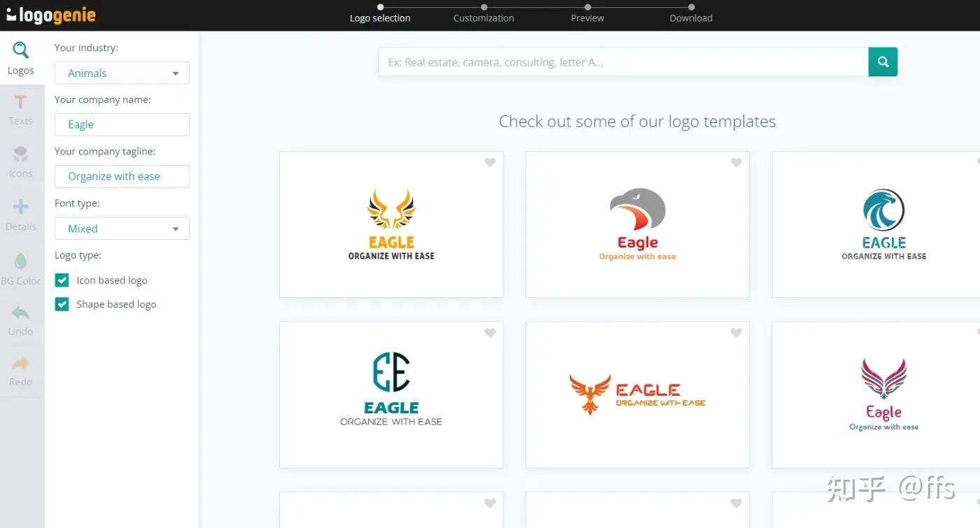This screenshot has height=528, width=980.
Task: Select the crimson wings Eagle logo template
Action: tap(876, 395)
